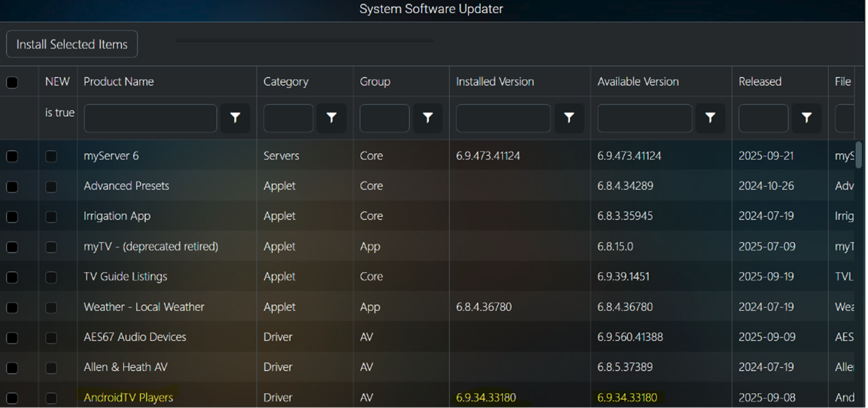Click release date 2024-10-26

pos(766,186)
